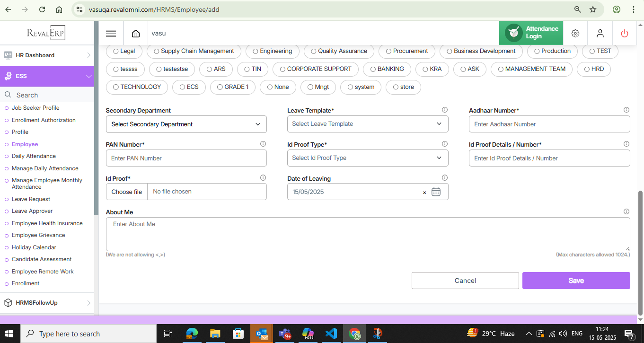Viewport: 644px width, 343px height.
Task: Click the Cancel button
Action: pyautogui.click(x=465, y=281)
